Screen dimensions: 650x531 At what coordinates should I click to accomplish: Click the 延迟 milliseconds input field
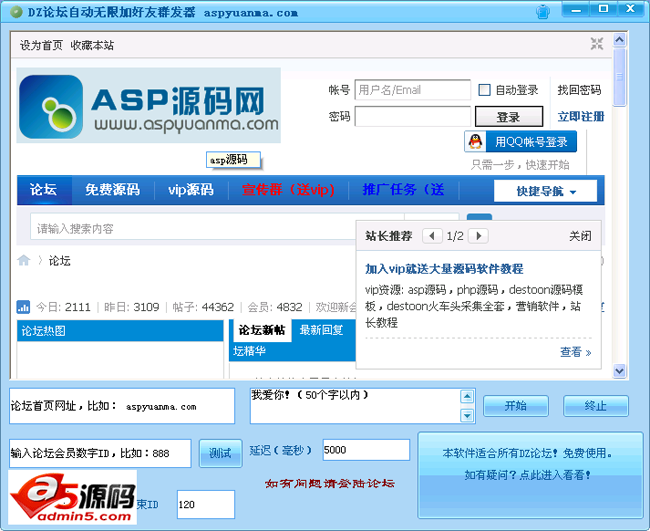tap(366, 450)
